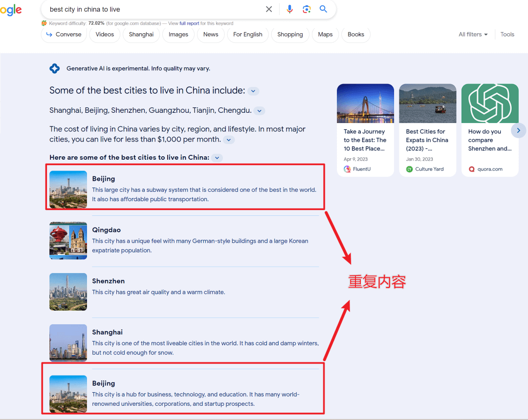528x420 pixels.
Task: Open the Tools menu
Action: pos(507,34)
